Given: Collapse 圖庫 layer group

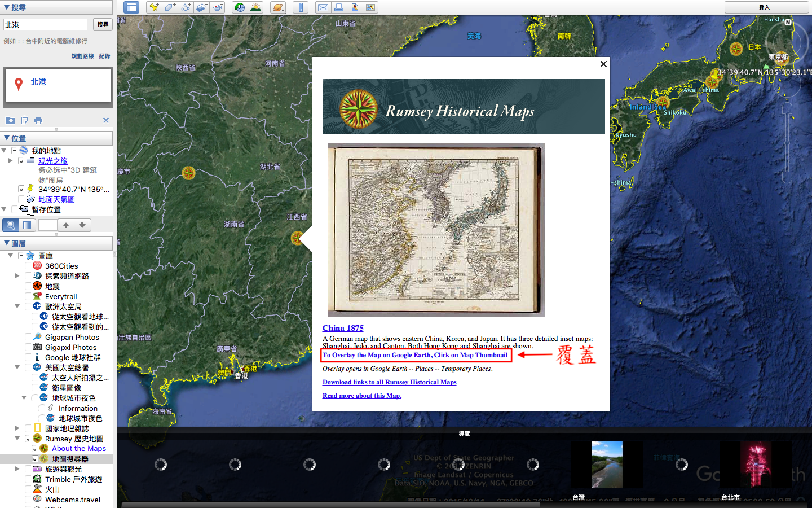Looking at the screenshot, I should pos(10,256).
